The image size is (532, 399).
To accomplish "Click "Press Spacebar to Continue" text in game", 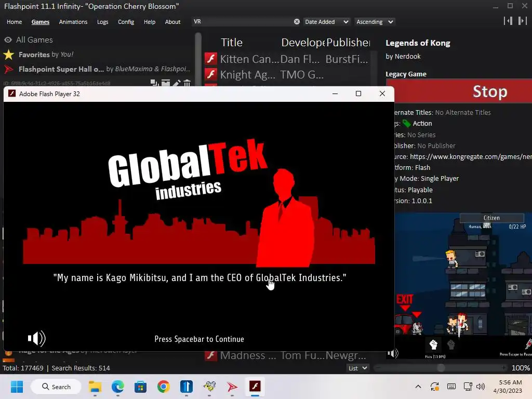I will (x=199, y=339).
